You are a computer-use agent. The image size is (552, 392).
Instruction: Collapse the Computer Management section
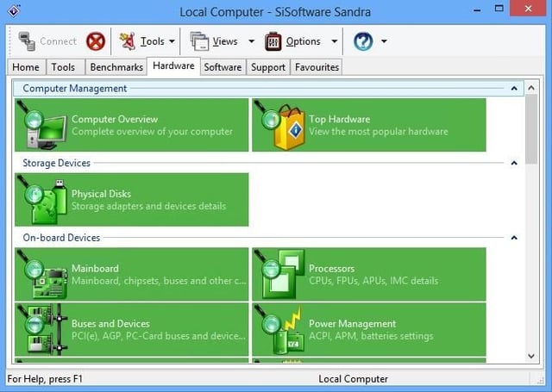click(x=514, y=88)
